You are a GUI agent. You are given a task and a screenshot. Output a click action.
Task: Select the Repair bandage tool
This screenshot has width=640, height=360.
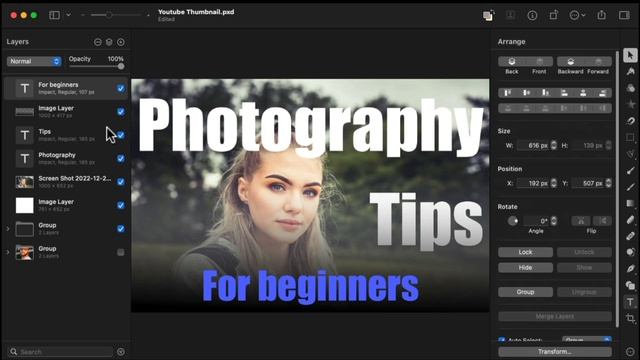630,236
